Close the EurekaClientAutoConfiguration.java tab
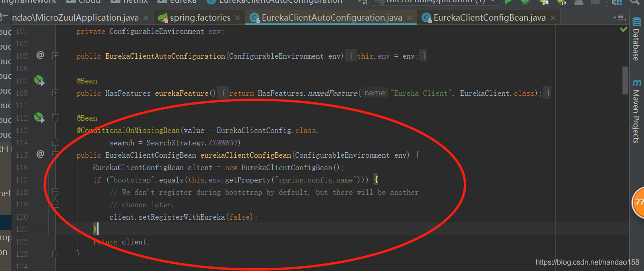 [x=409, y=18]
